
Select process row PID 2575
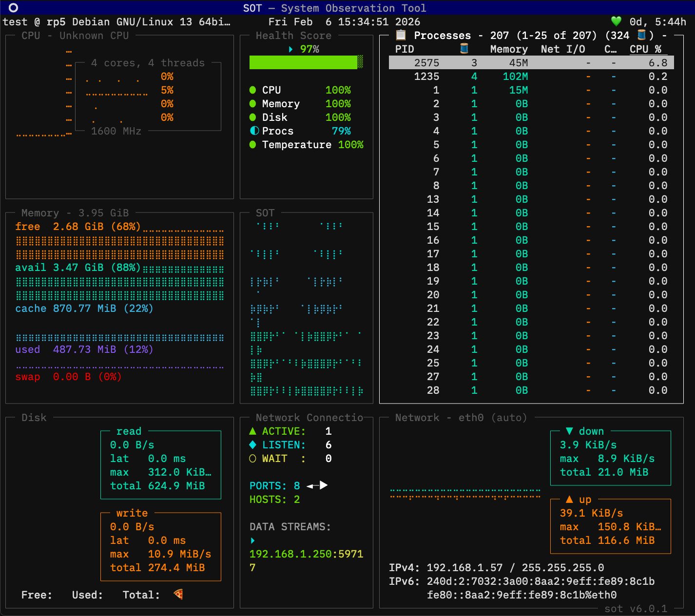(531, 62)
